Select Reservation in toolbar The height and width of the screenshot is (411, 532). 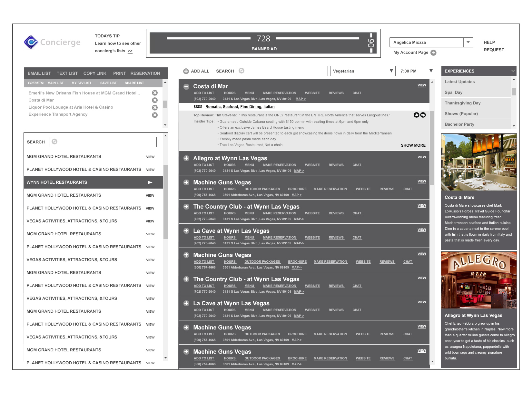tap(145, 73)
